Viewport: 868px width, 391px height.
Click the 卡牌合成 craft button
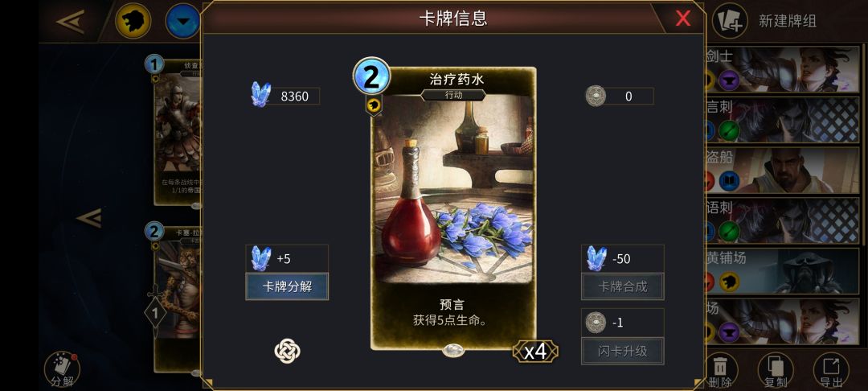coord(623,286)
